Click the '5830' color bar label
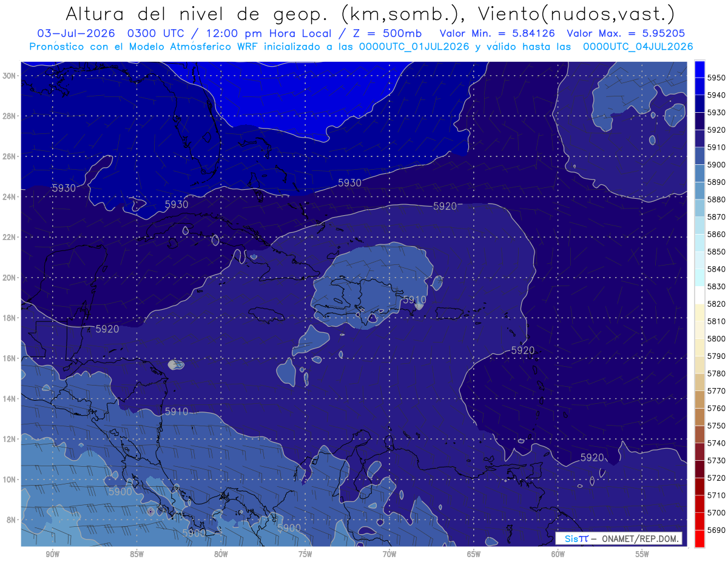This screenshot has width=728, height=562. [716, 286]
